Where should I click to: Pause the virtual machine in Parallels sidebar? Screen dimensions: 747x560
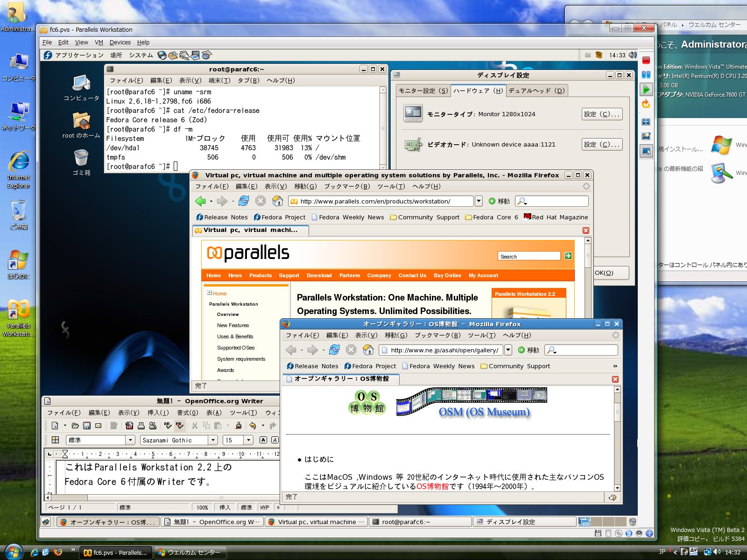pos(646,75)
